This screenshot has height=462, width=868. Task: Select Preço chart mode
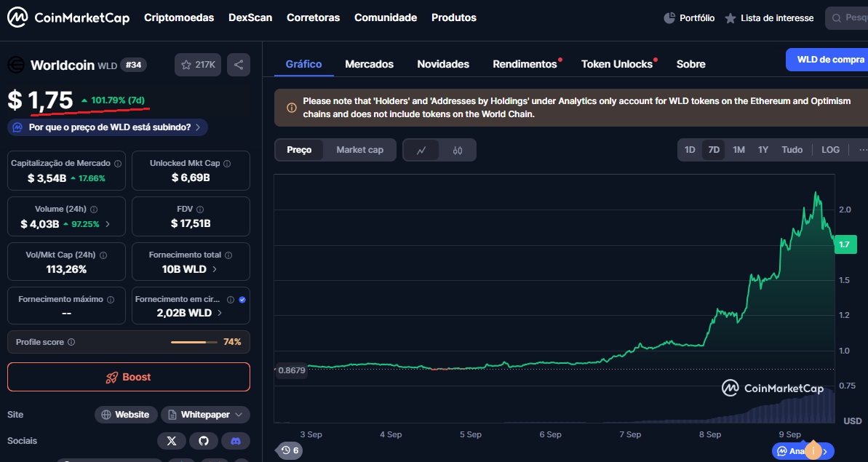pos(299,150)
